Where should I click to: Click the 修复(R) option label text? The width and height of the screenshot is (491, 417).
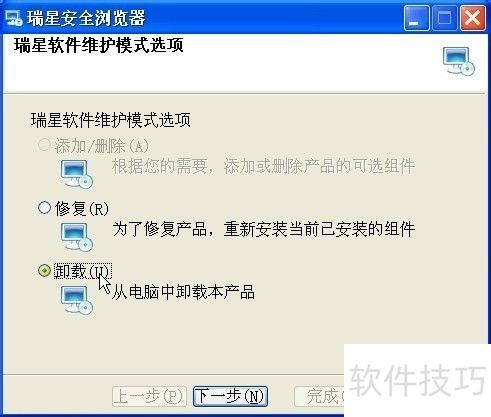82,209
